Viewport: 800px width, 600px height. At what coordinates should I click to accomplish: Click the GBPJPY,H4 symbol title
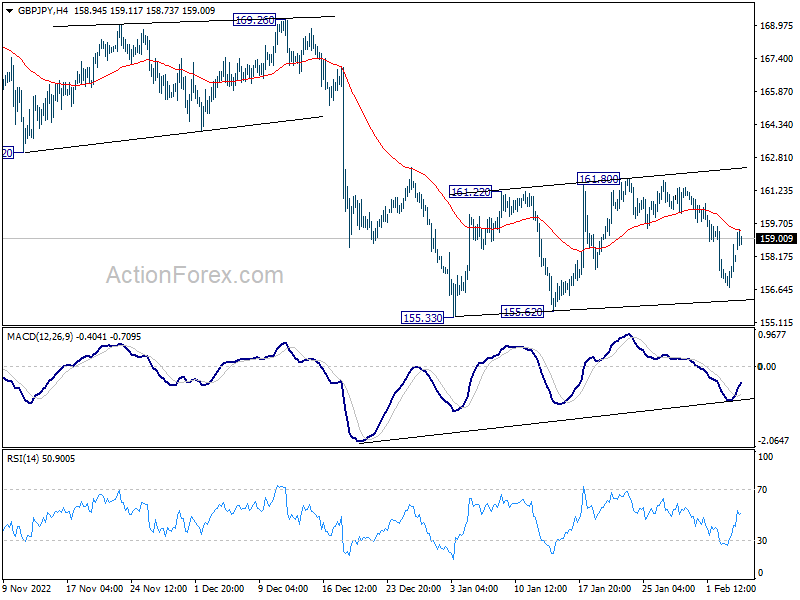coord(43,10)
